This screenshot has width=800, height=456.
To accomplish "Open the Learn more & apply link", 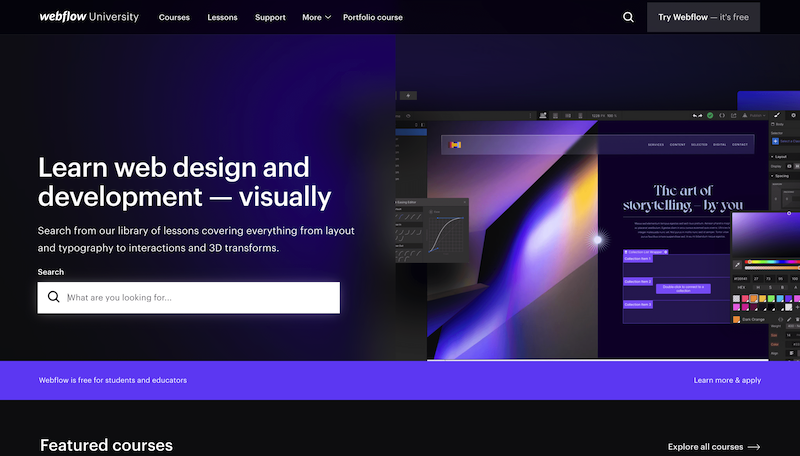I will tap(727, 380).
